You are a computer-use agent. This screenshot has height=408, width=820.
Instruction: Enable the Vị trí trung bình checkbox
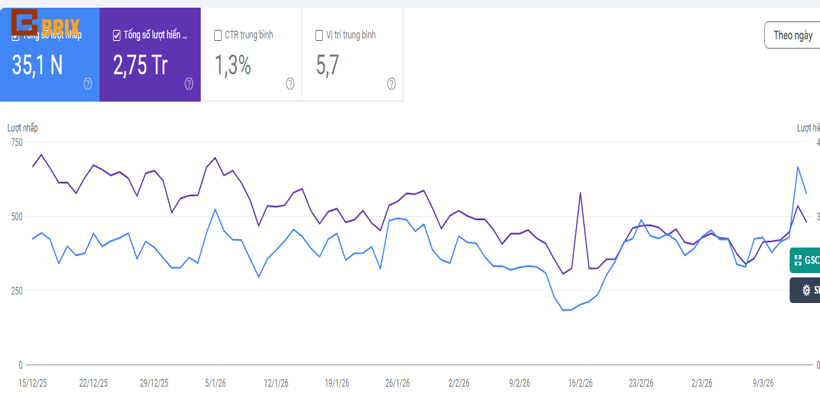[x=319, y=35]
